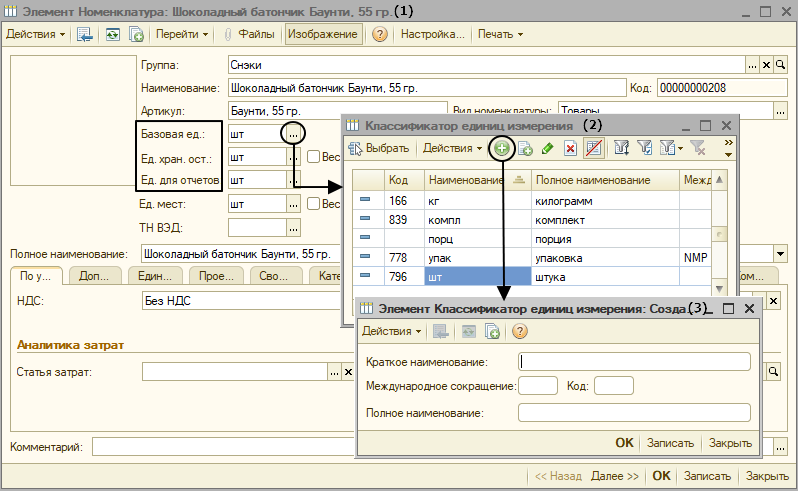The image size is (798, 491).
Task: Toggle Изображение button in toolbar
Action: click(x=323, y=35)
